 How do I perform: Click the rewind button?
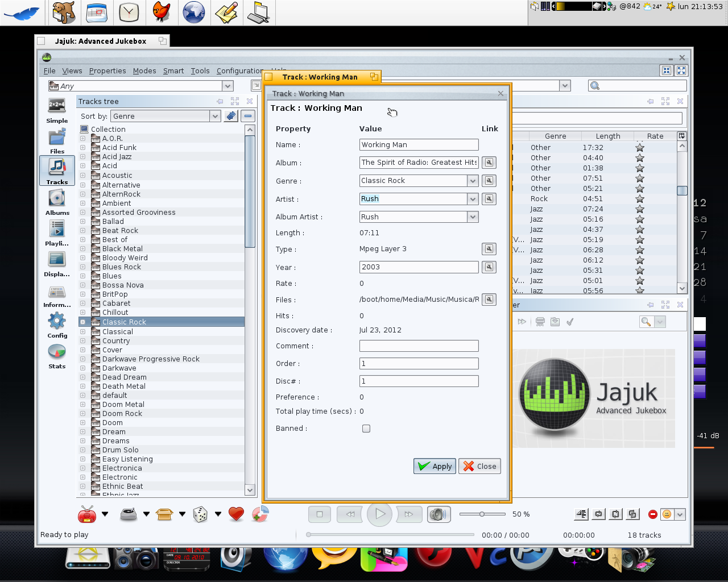350,514
